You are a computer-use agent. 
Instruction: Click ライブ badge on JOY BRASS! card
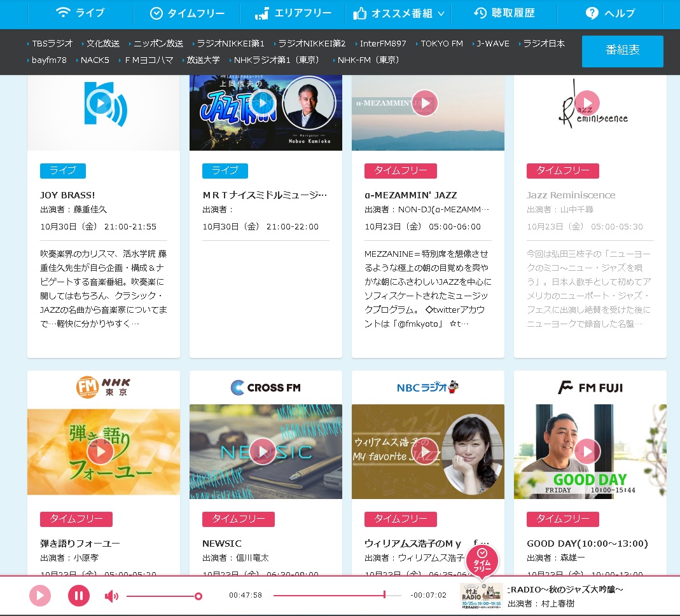(63, 171)
